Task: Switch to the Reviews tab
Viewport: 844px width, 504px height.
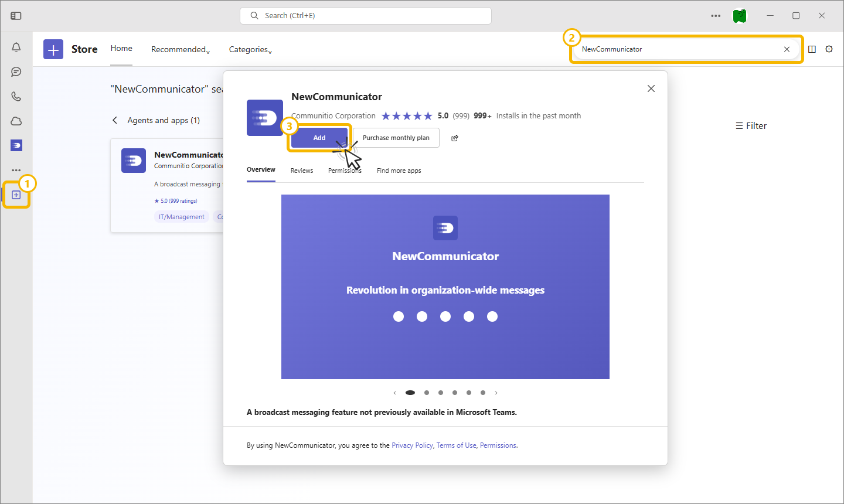Action: (x=302, y=171)
